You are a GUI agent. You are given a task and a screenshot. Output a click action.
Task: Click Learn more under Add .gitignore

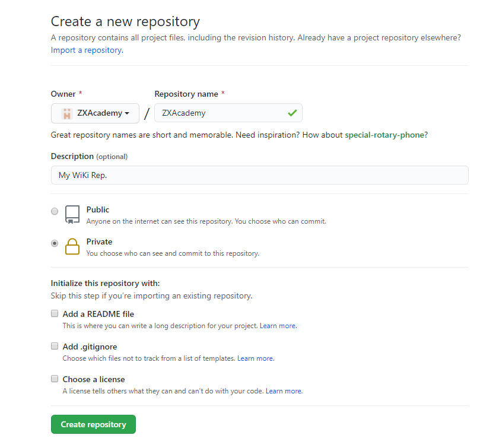[255, 358]
